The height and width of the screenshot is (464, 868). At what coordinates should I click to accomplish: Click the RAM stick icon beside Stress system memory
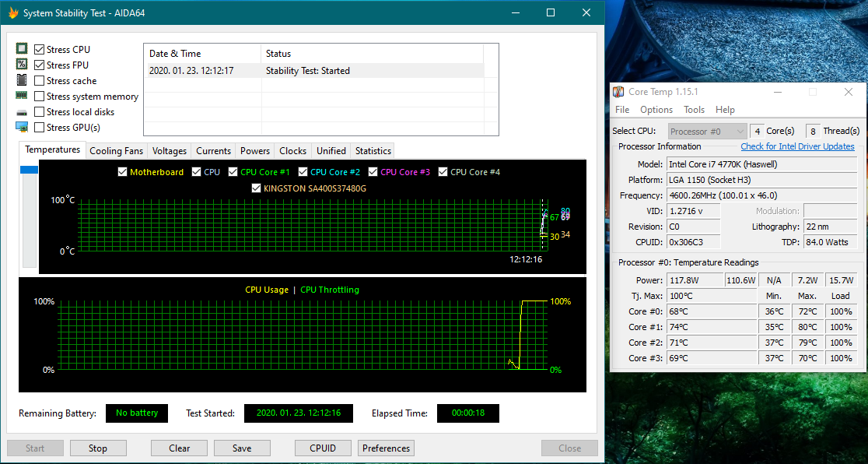(x=22, y=95)
